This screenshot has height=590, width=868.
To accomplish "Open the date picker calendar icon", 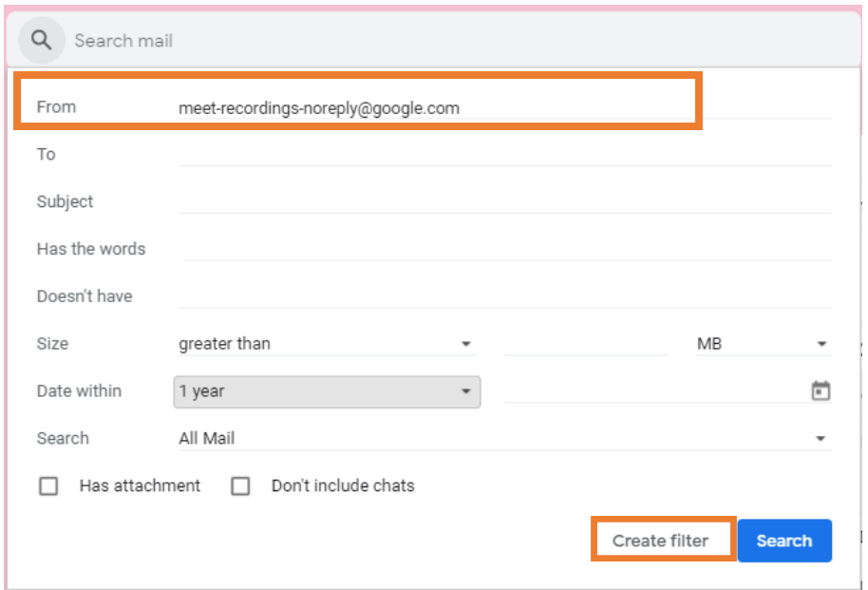I will point(821,390).
